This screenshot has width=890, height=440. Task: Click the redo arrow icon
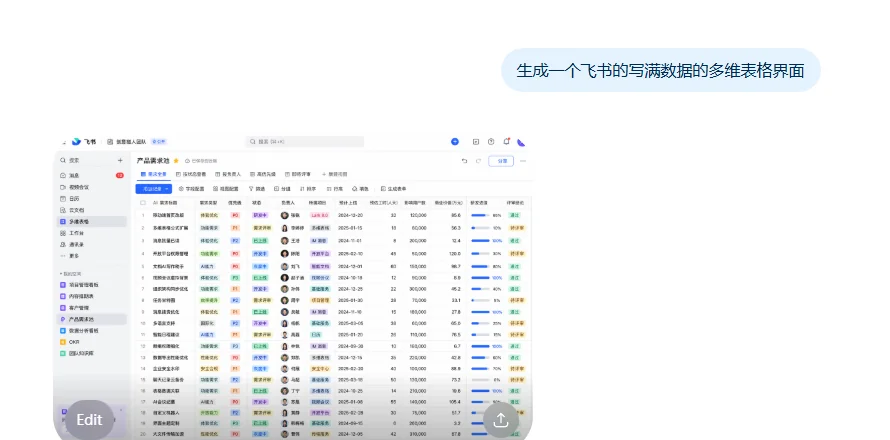[478, 161]
